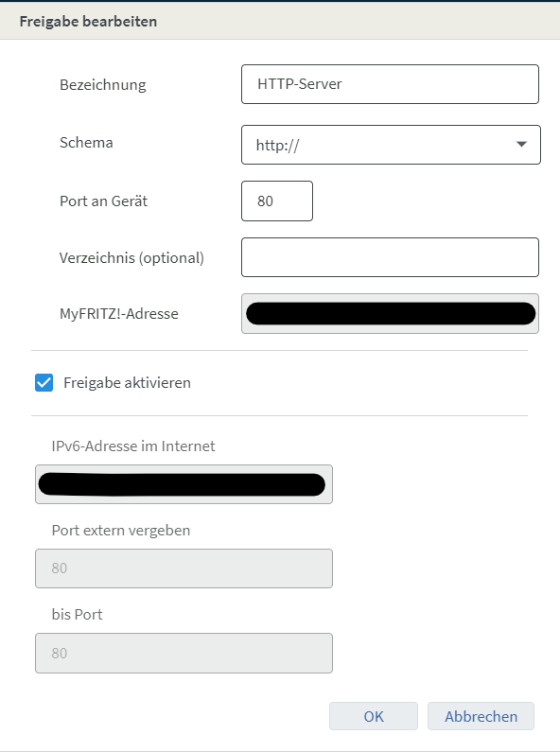This screenshot has height=752, width=560.
Task: Click the Schema label text
Action: (x=86, y=143)
